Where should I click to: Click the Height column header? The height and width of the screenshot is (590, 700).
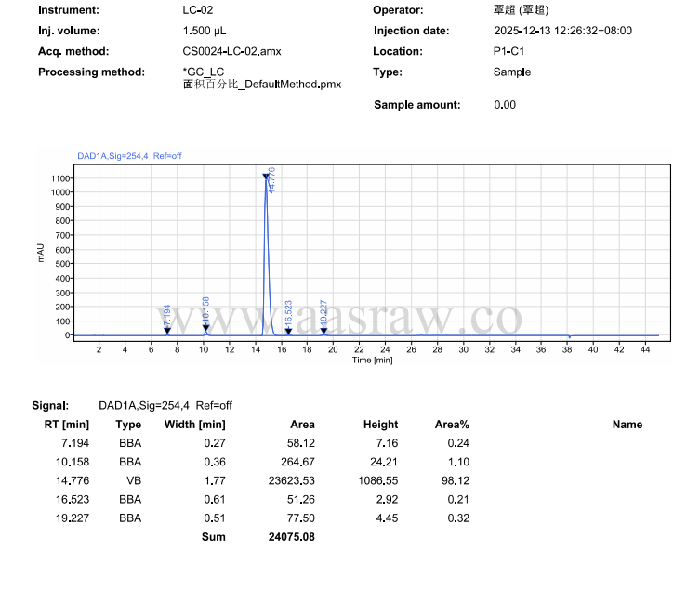click(x=380, y=425)
